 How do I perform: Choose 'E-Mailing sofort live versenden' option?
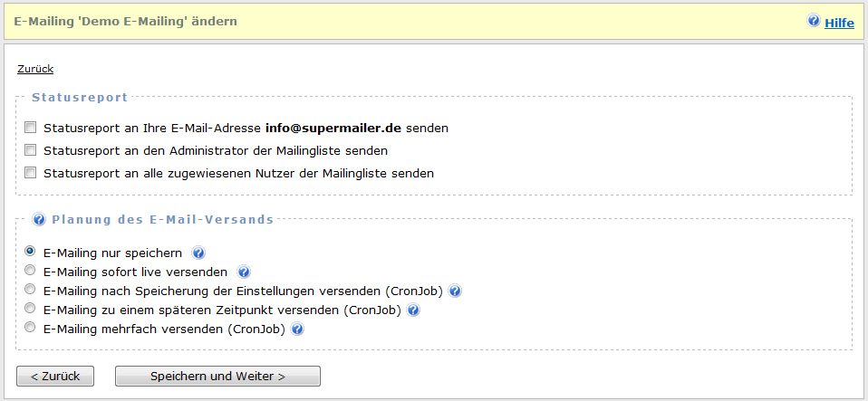pos(31,271)
